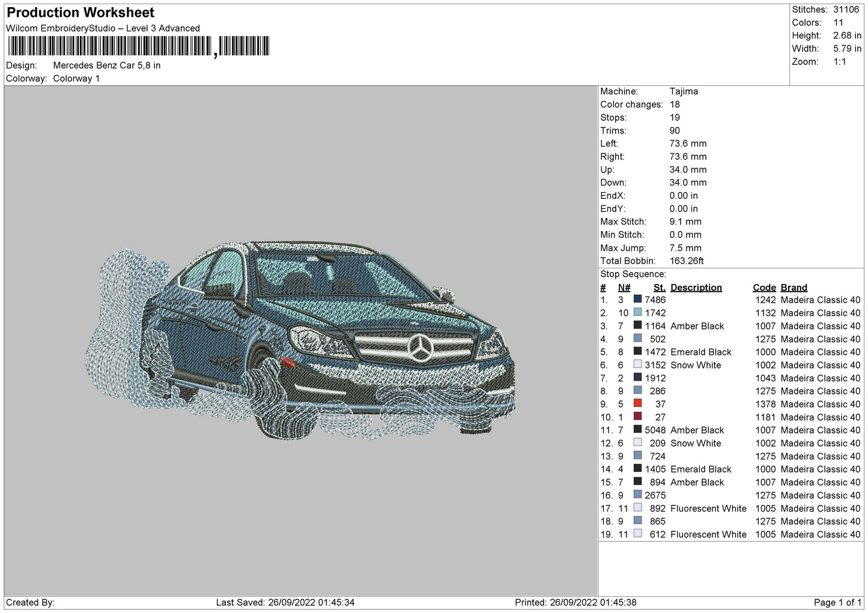Click the 'Code' column header
The image size is (868, 613).
pyautogui.click(x=764, y=288)
